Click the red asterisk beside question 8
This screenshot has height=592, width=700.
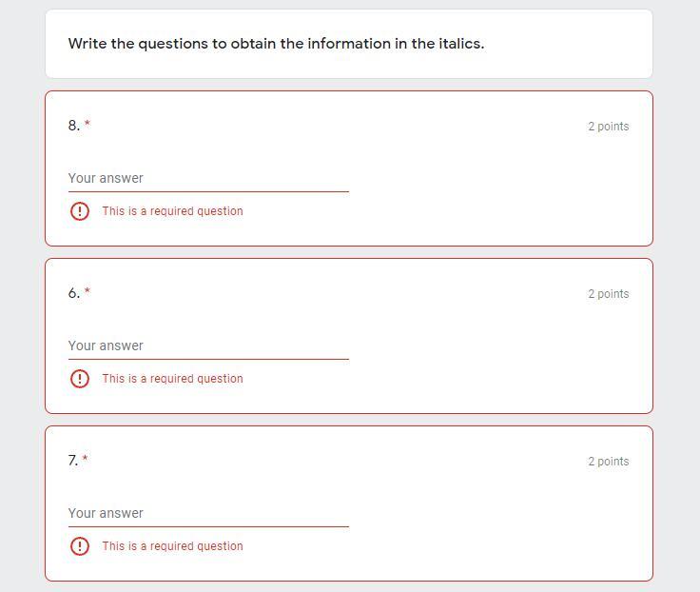coord(87,124)
